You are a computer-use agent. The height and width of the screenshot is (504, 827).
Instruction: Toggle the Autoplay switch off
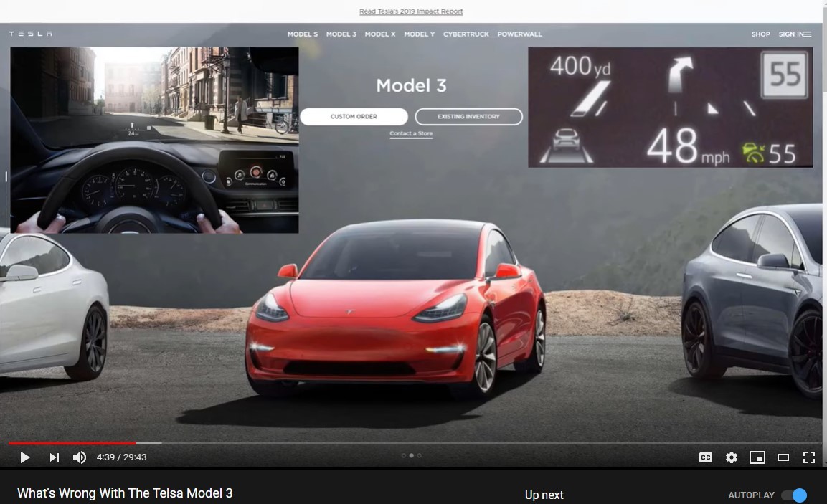pyautogui.click(x=794, y=495)
